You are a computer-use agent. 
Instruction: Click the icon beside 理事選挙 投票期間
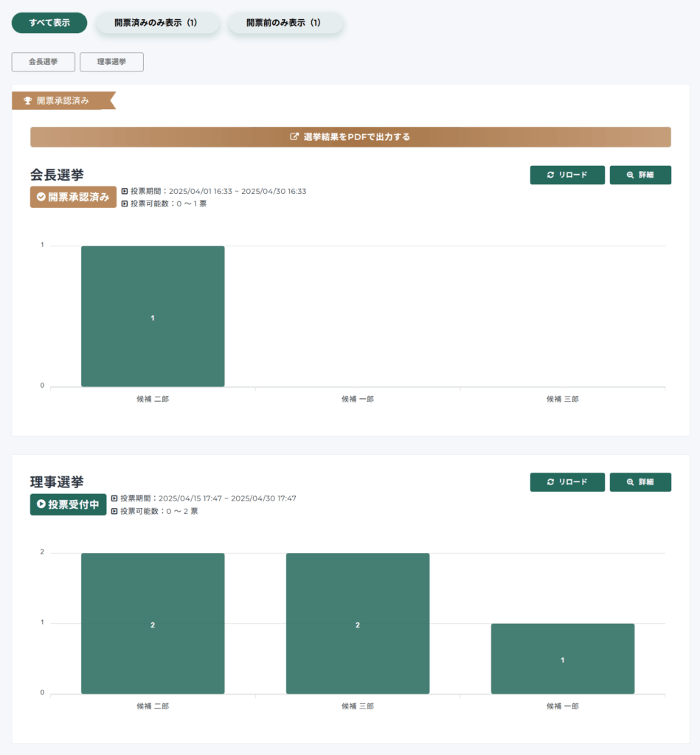(114, 498)
